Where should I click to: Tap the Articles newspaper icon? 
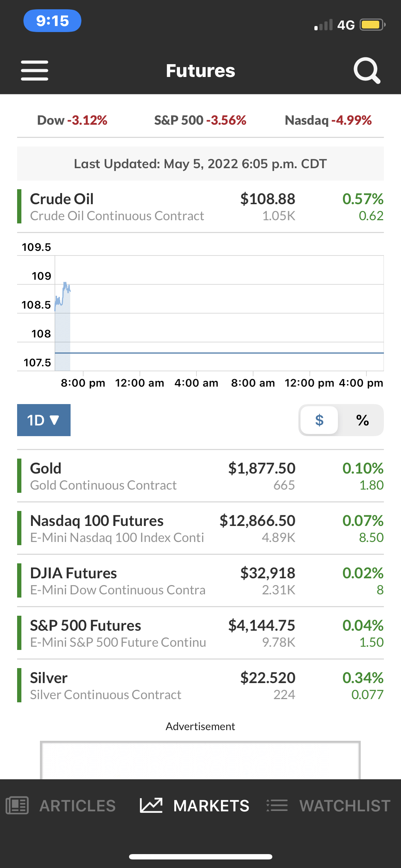click(x=17, y=805)
